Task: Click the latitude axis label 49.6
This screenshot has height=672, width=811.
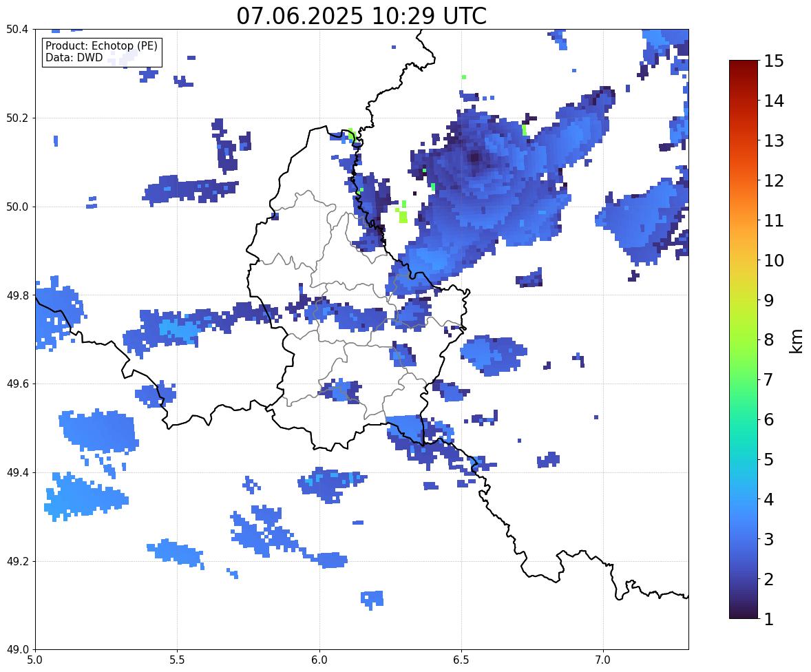Action: [x=17, y=384]
